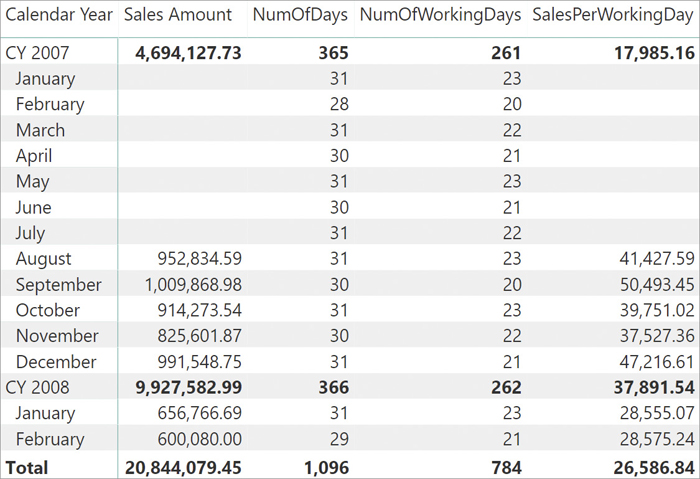
Task: Click the NumOfWorkingDays column header
Action: (x=440, y=15)
